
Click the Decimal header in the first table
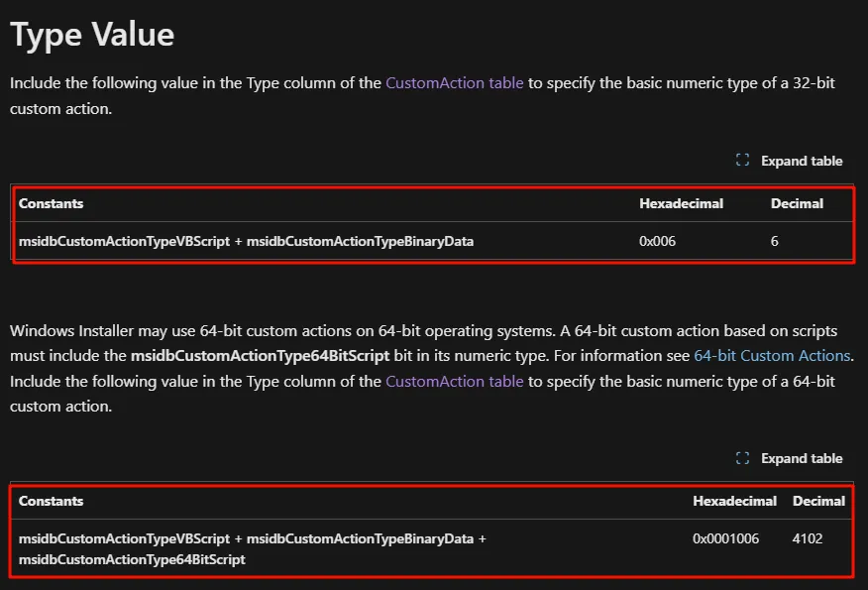click(797, 203)
